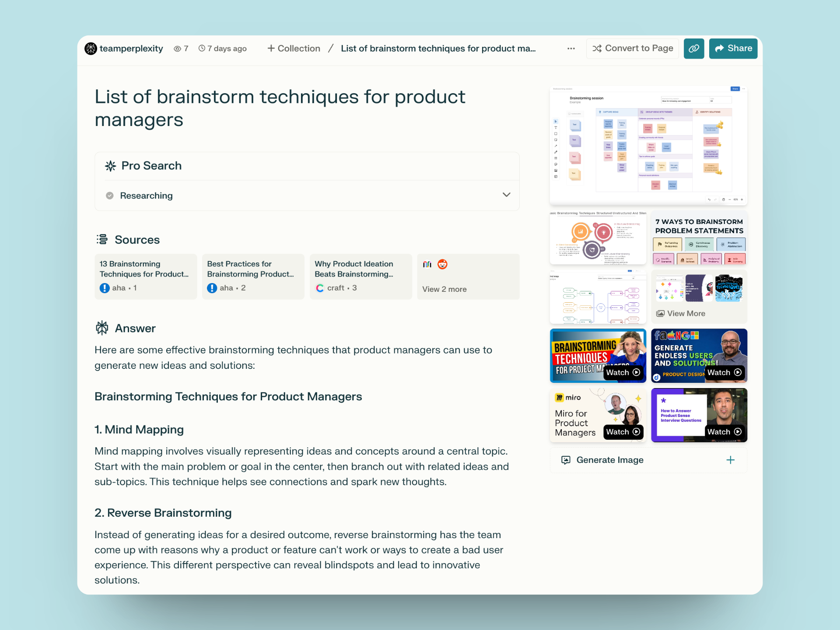The height and width of the screenshot is (630, 840).
Task: Click the copy link icon button
Action: [693, 49]
